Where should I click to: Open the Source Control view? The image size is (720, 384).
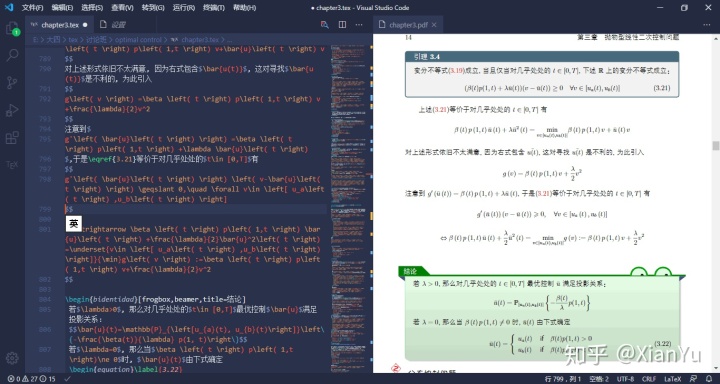pyautogui.click(x=12, y=83)
